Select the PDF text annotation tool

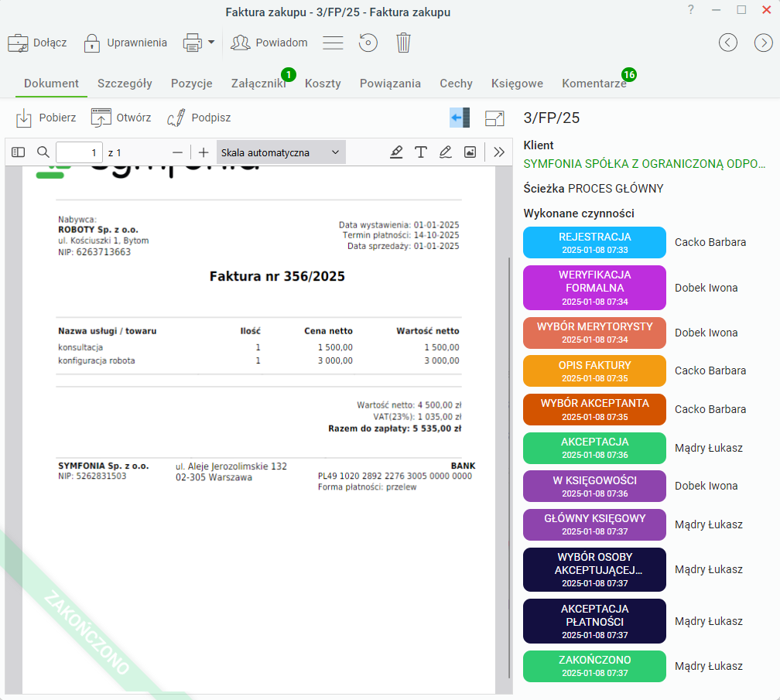tap(421, 152)
